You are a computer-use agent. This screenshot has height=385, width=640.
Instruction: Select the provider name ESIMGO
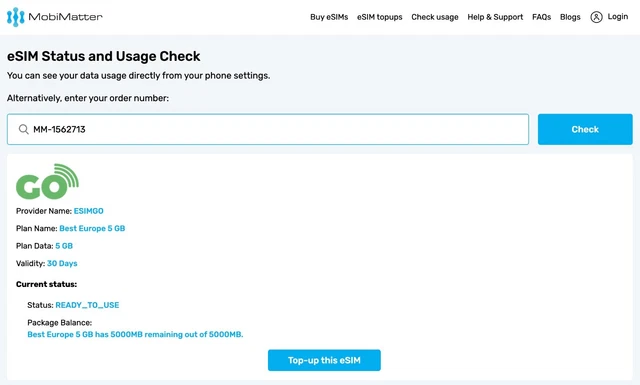pyautogui.click(x=89, y=211)
